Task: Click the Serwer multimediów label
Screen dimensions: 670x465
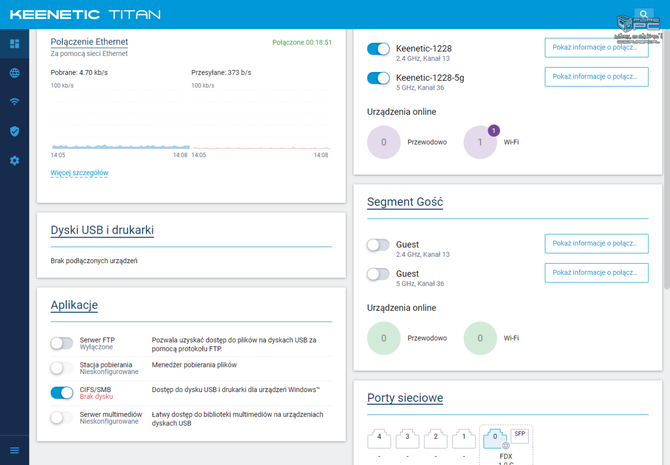Action: click(111, 414)
